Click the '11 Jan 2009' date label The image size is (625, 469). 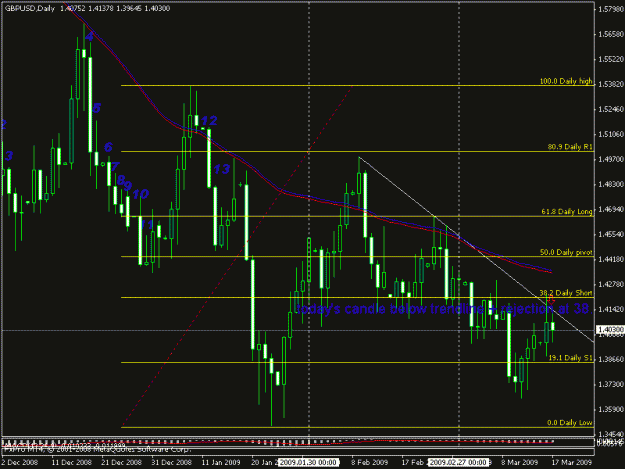[x=221, y=462]
